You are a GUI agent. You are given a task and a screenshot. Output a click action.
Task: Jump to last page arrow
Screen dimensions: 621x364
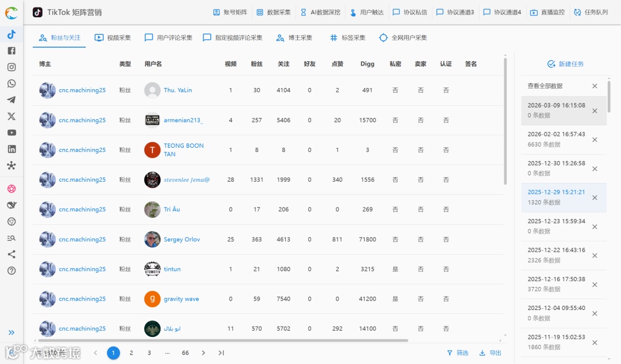[221, 352]
